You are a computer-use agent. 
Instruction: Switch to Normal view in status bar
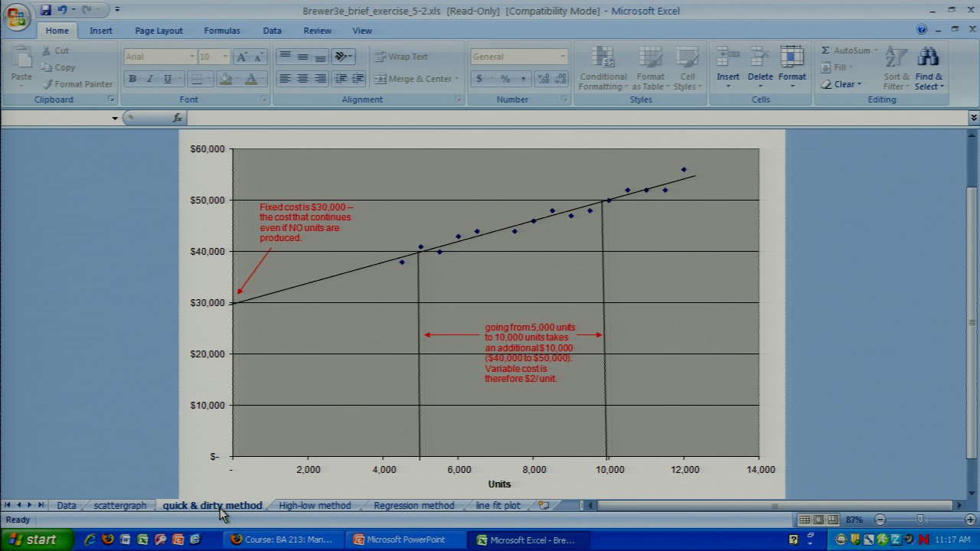tap(805, 520)
